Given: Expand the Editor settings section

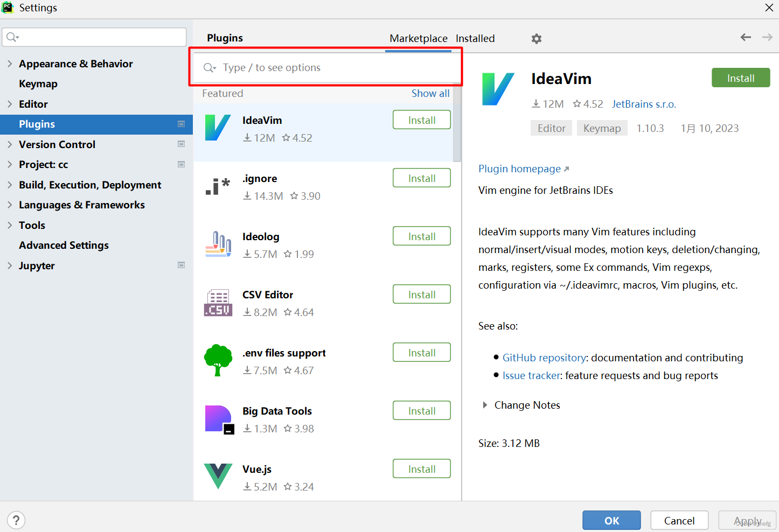Looking at the screenshot, I should coord(10,104).
